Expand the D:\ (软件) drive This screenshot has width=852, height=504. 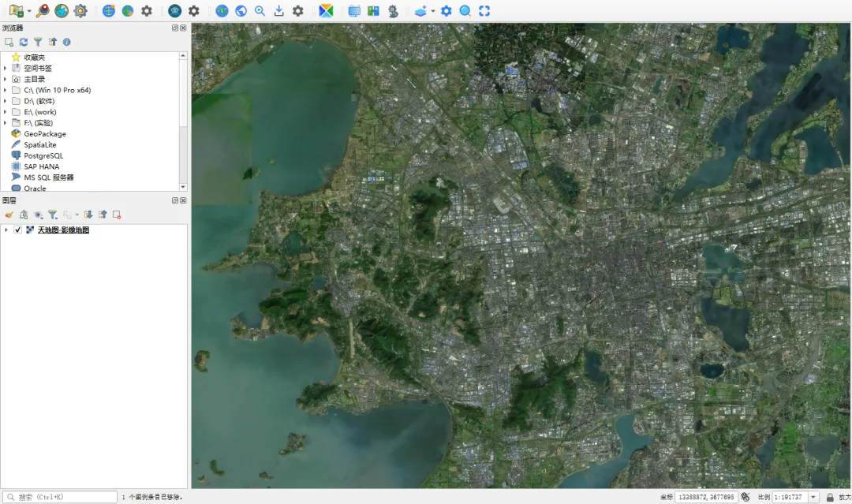tap(6, 100)
